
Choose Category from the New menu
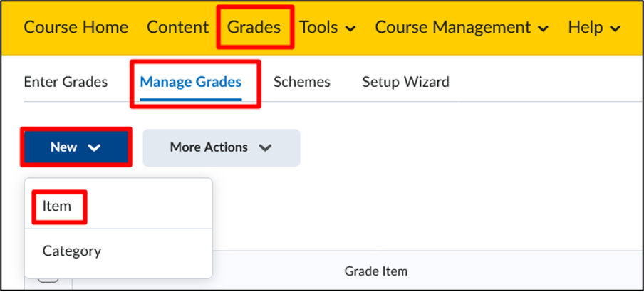[72, 251]
